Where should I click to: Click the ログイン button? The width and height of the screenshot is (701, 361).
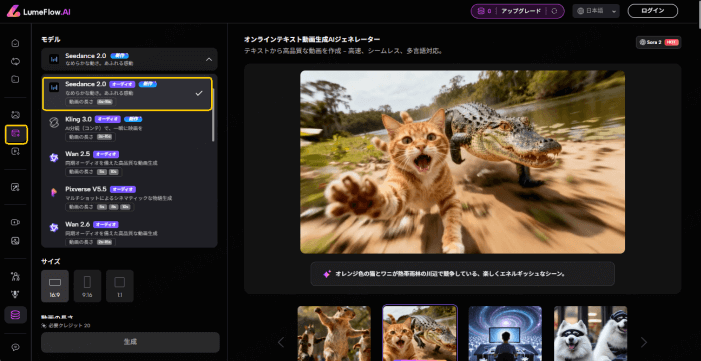(x=653, y=11)
